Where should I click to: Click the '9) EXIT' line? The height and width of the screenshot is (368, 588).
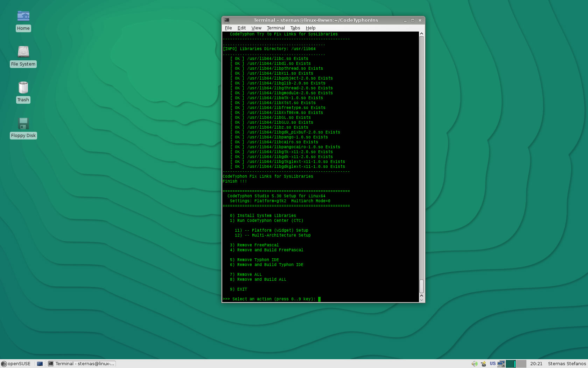click(x=238, y=289)
